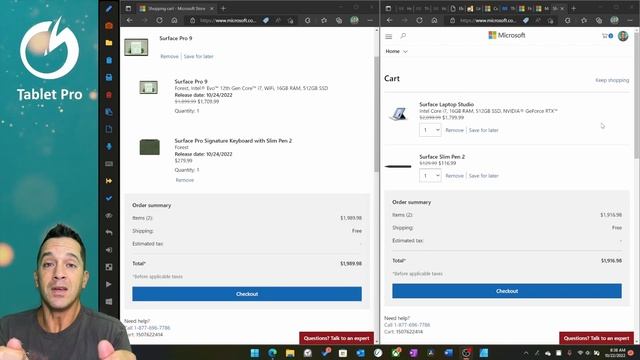Click the play triangle icon in Tablet Pro sidebar
Screen dimensions: 640x360
(109, 284)
